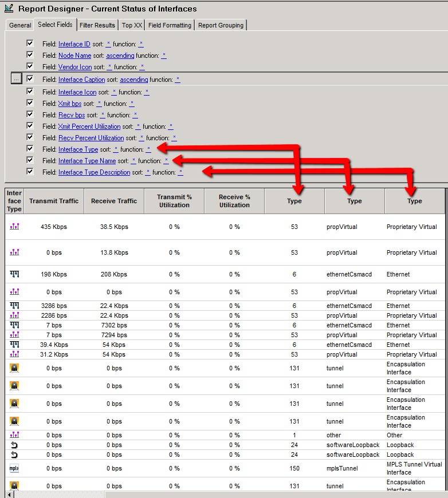448x498 pixels.
Task: Click the Ethernet icon in the 3286 bps row
Action: pyautogui.click(x=14, y=306)
